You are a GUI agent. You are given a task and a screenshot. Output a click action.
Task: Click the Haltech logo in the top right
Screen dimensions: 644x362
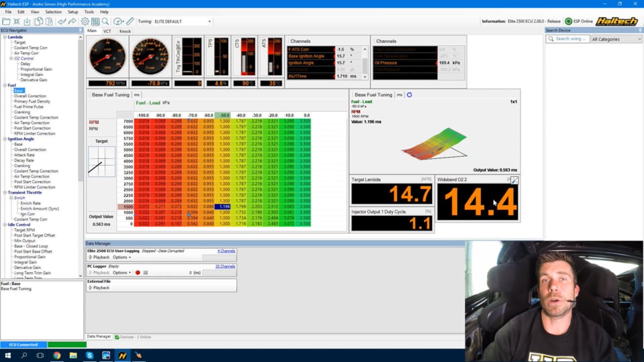click(617, 21)
